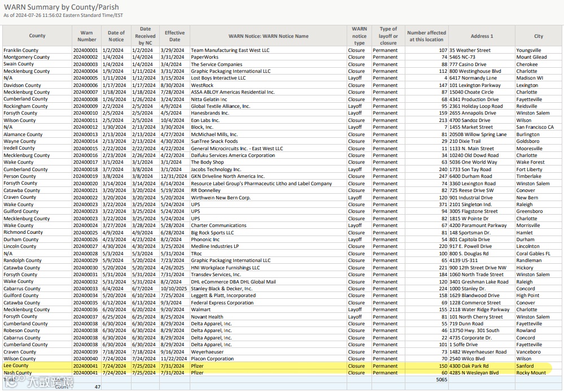Click the Type of layoff or closure header

point(388,36)
